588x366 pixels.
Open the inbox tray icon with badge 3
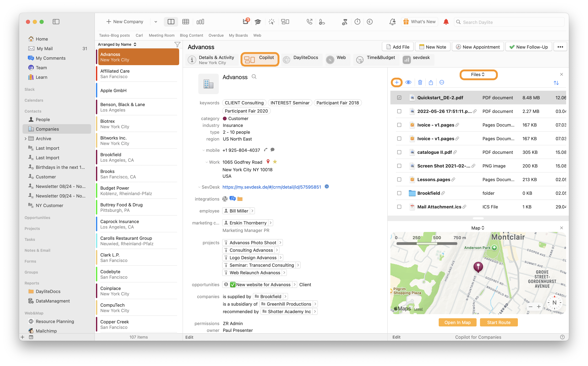pos(246,22)
